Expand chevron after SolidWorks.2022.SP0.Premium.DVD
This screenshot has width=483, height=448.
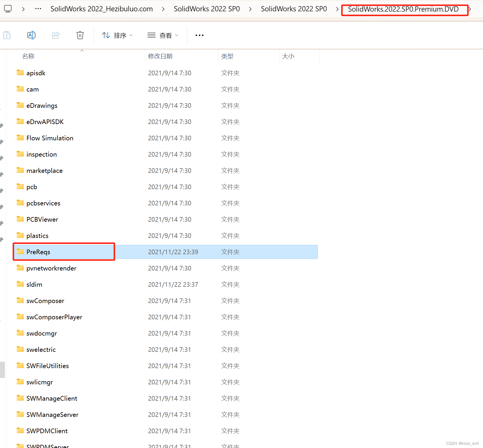(x=470, y=9)
